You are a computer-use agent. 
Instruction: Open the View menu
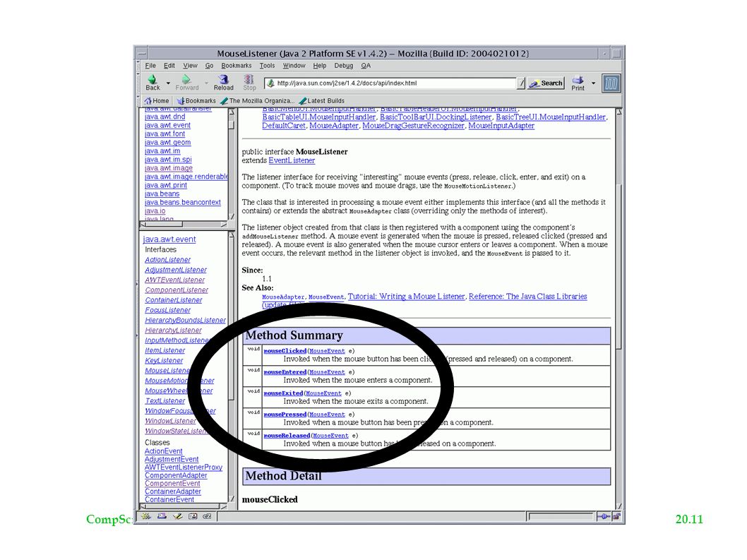(x=190, y=66)
